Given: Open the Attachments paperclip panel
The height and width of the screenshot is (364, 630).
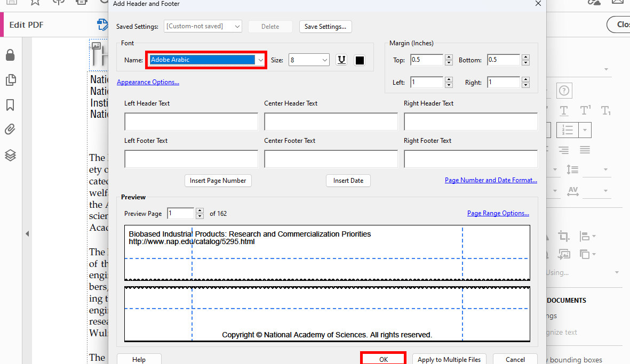Looking at the screenshot, I should tap(11, 129).
